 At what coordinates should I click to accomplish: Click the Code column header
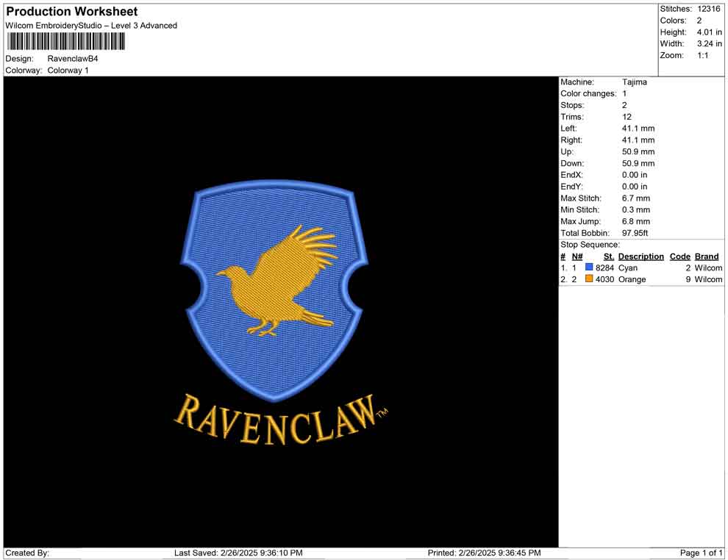(680, 256)
